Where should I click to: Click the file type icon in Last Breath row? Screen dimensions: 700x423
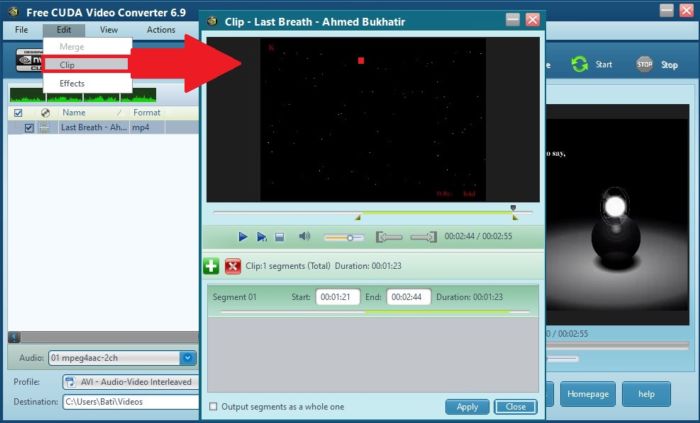[44, 128]
